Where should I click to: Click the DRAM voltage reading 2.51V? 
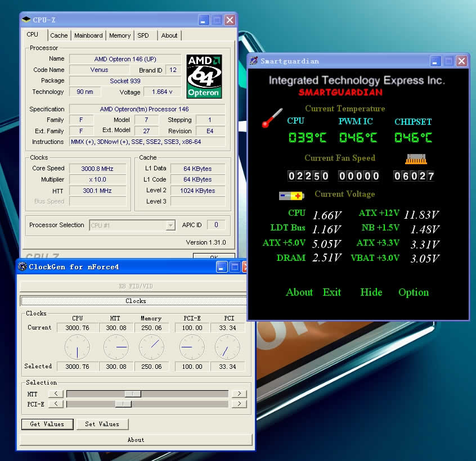pos(327,258)
